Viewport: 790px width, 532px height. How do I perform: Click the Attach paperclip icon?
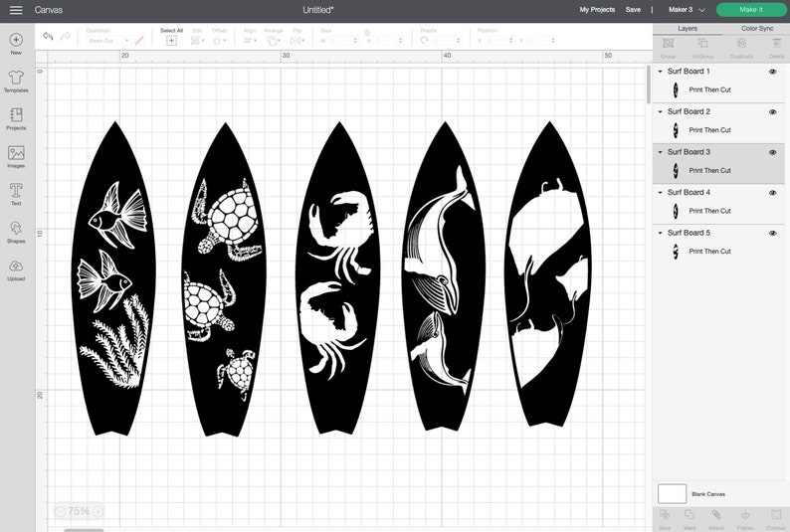click(716, 515)
